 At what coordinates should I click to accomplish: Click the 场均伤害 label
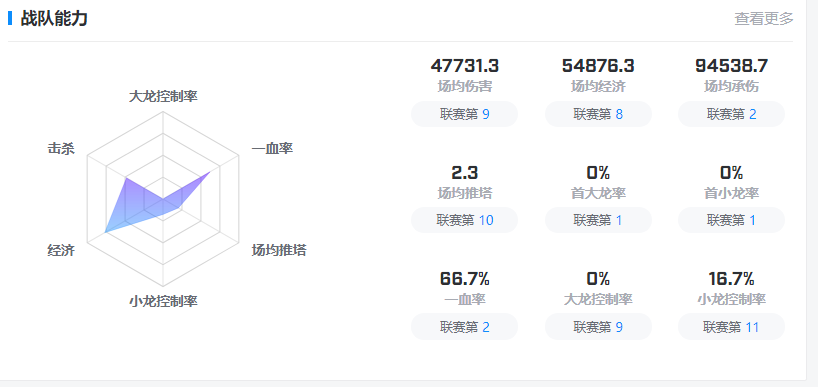click(464, 86)
